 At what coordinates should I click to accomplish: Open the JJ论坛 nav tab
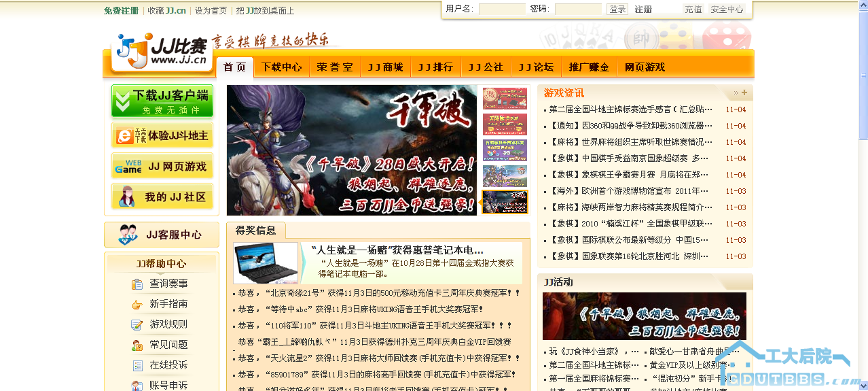[536, 67]
